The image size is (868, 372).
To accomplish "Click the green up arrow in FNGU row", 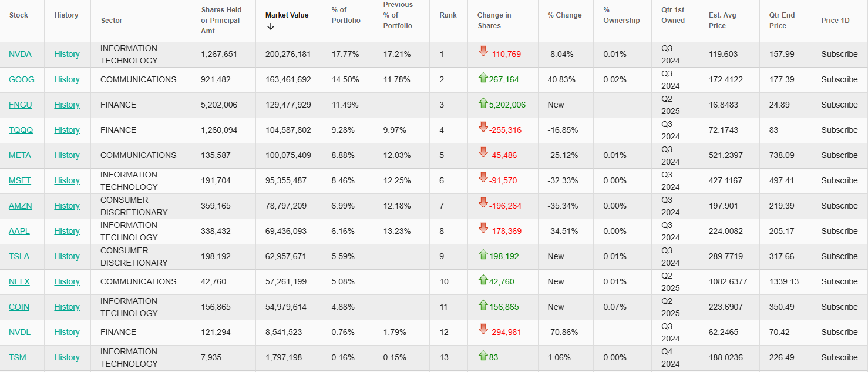I will (483, 102).
